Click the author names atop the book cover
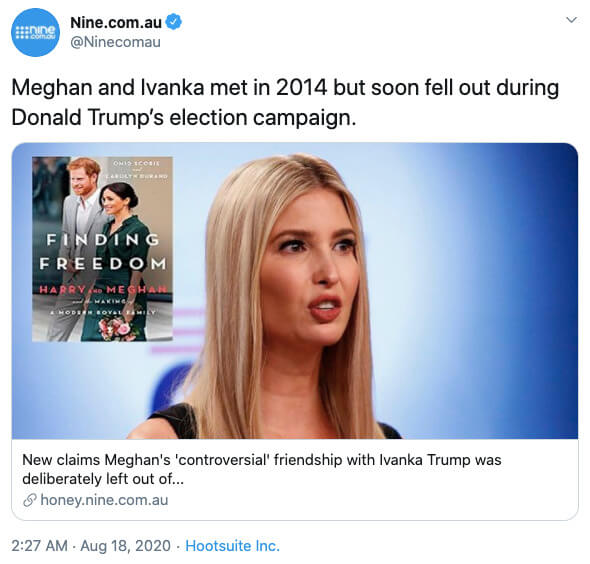This screenshot has width=590, height=564. (136, 170)
